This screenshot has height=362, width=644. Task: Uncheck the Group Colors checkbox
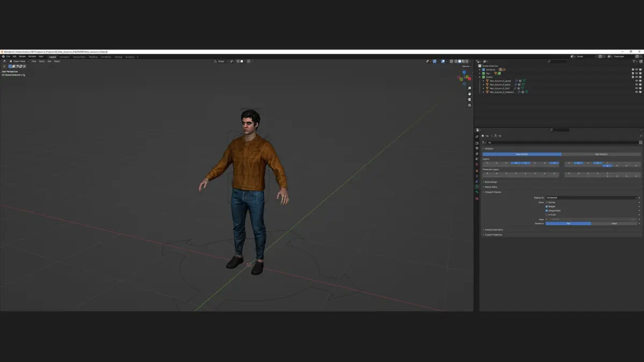pyautogui.click(x=547, y=211)
